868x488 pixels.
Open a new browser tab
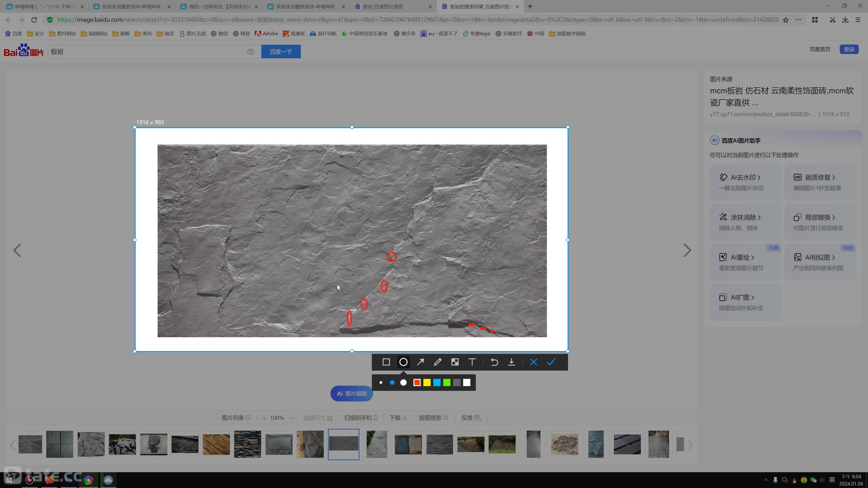pos(530,6)
